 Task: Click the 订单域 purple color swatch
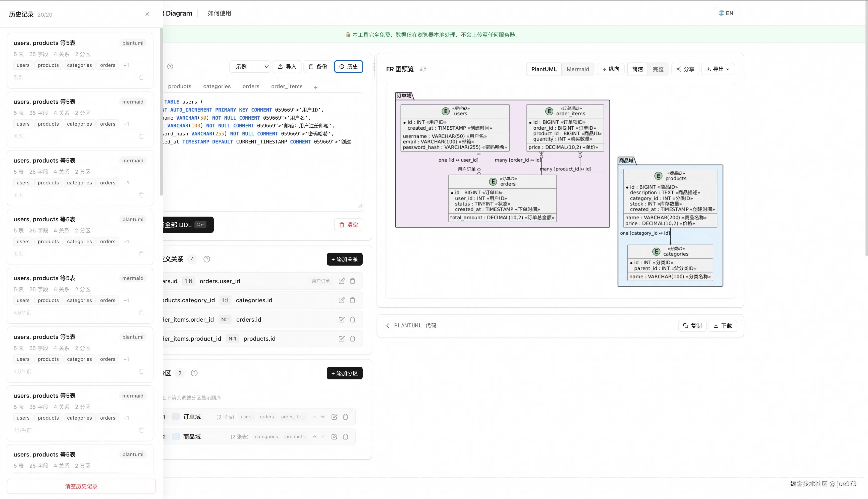(x=176, y=417)
